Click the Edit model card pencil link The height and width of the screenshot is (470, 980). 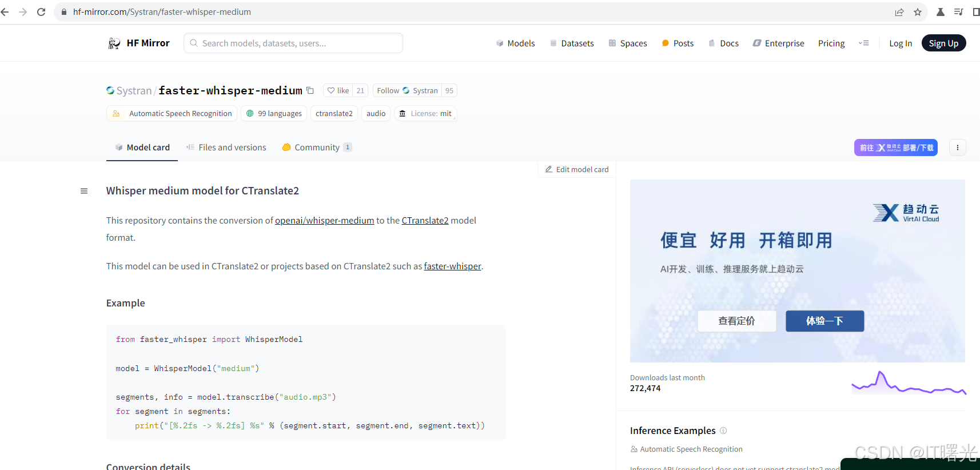[577, 170]
